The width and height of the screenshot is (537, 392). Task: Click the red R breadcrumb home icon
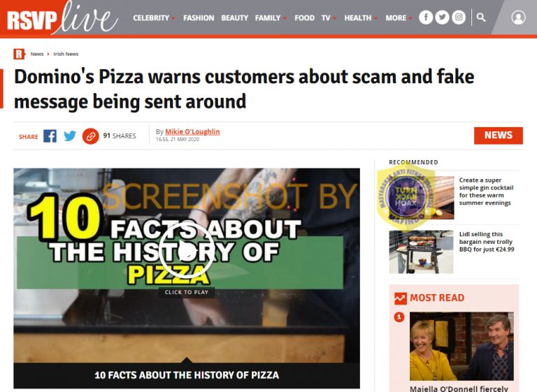tap(19, 54)
